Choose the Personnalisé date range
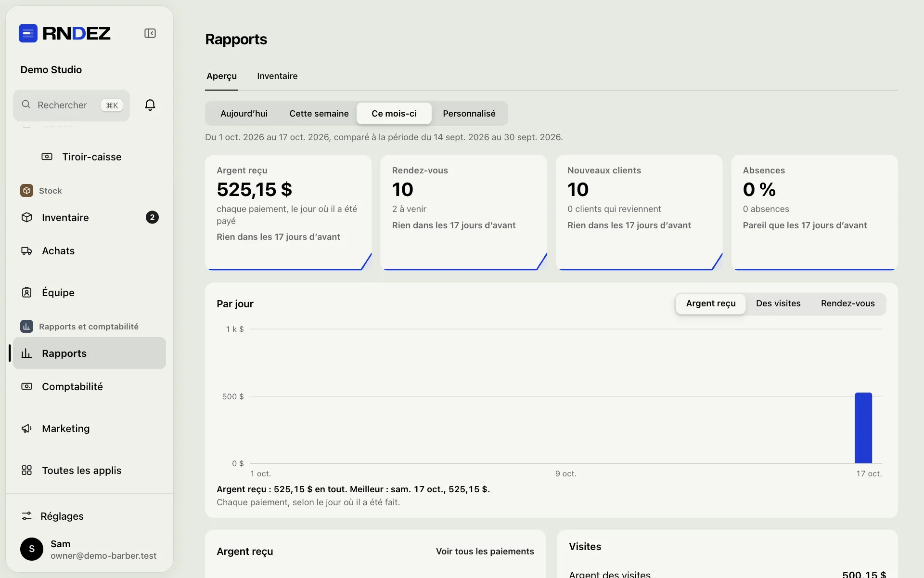 click(469, 113)
